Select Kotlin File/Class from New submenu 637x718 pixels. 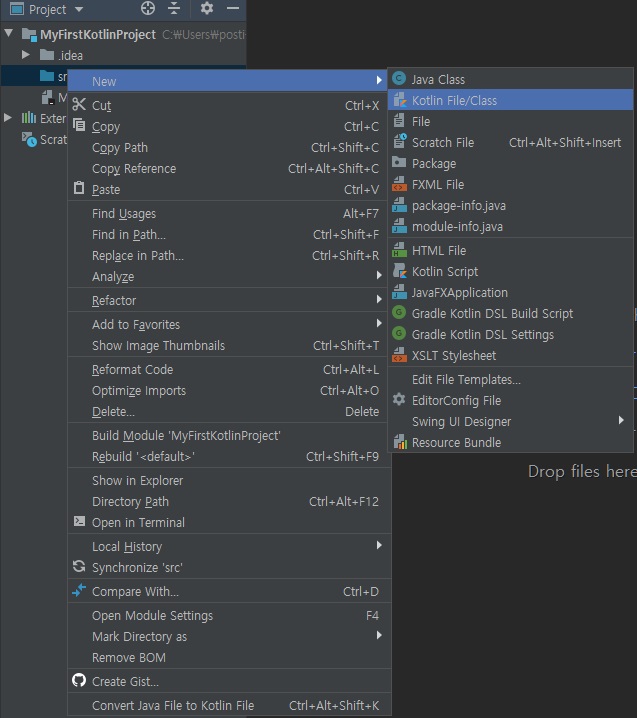(454, 100)
